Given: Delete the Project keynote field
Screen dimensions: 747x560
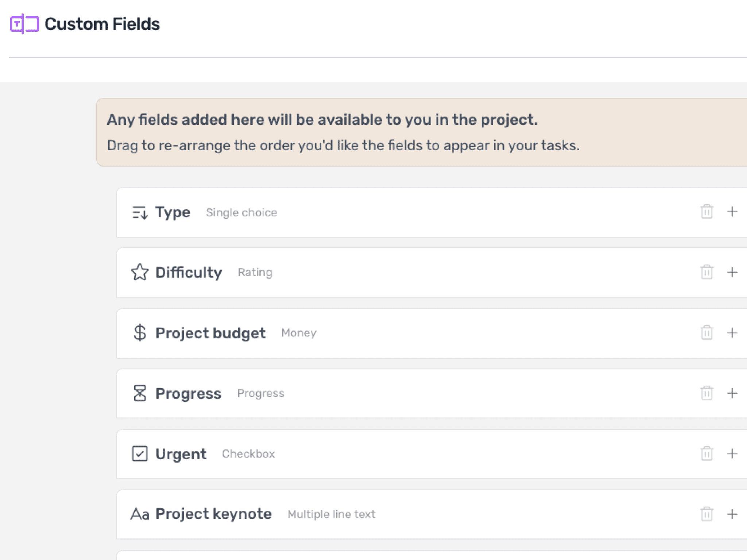Looking at the screenshot, I should pos(707,514).
